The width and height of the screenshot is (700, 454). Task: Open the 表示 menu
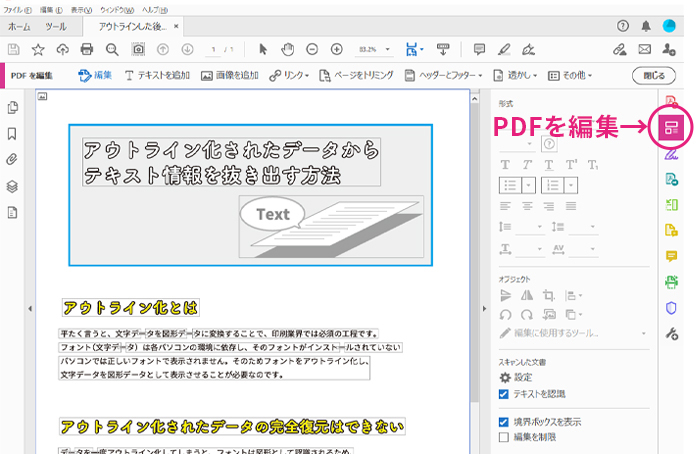point(81,10)
